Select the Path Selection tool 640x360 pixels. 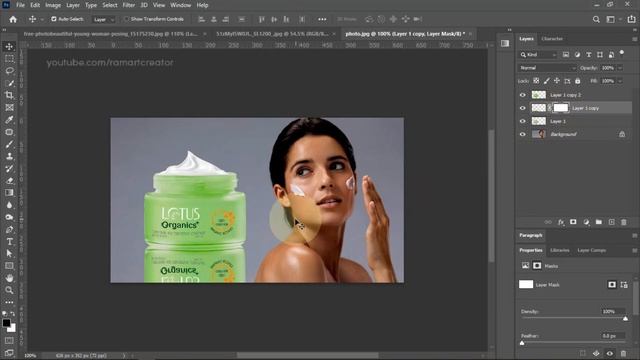[9, 253]
